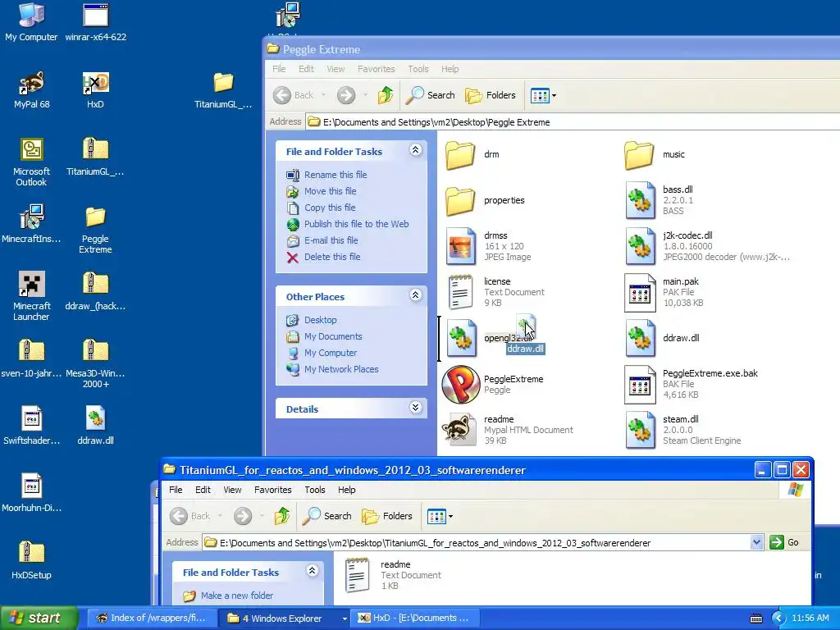Select the properties folder
840x630 pixels.
coord(485,200)
